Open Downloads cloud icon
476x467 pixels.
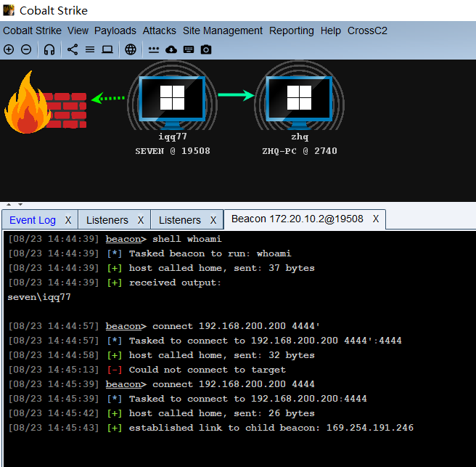[x=171, y=49]
